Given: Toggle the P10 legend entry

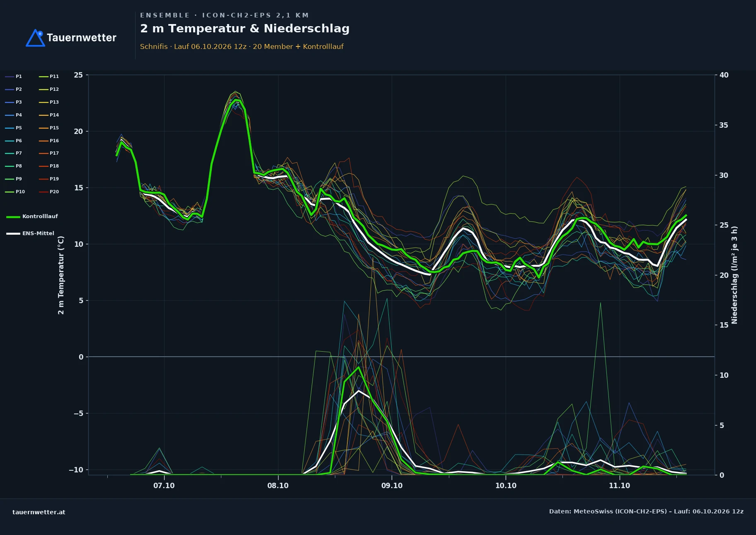Looking at the screenshot, I should pos(15,192).
